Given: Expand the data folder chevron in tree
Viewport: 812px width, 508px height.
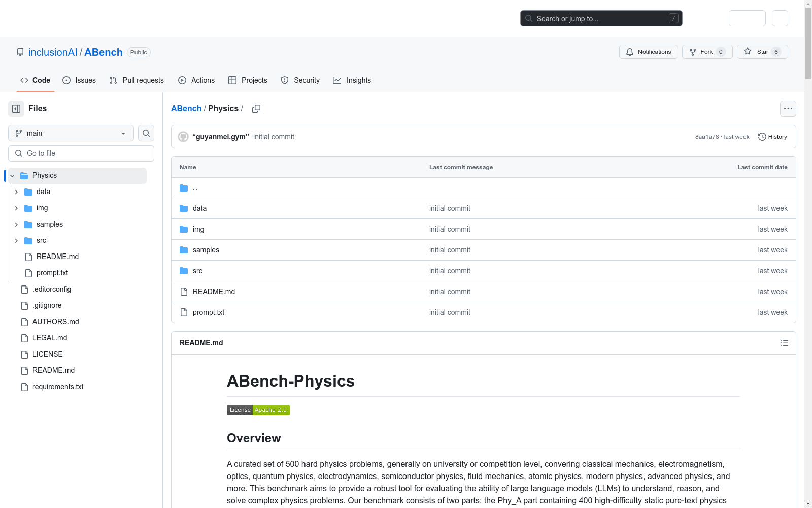Looking at the screenshot, I should tap(16, 192).
